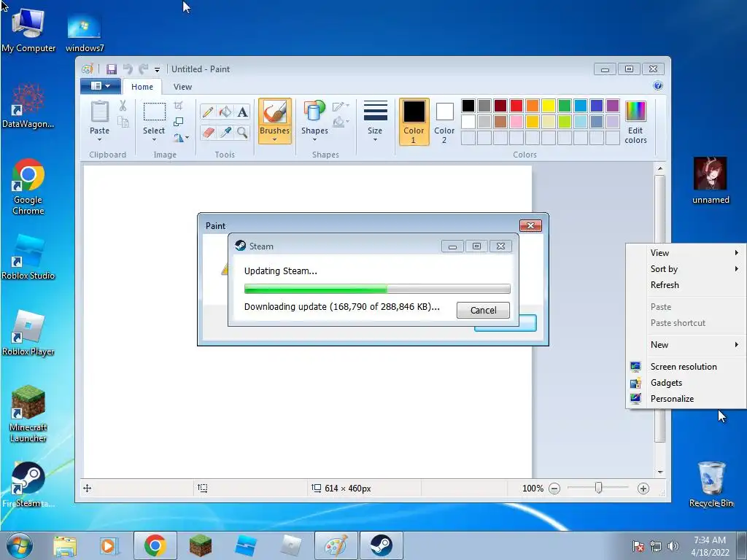Open Google Chrome desktop shortcut
Viewport: 747px width, 560px height.
(28, 187)
